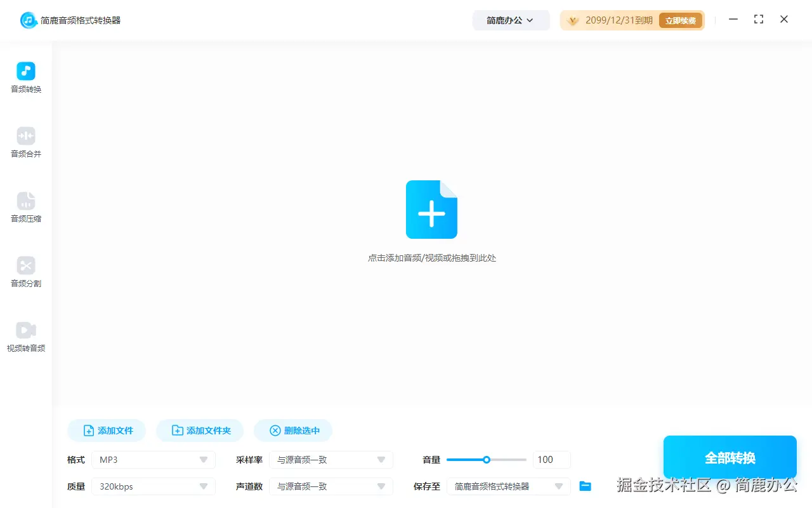Click the 添加文件 add file button
812x508 pixels.
pyautogui.click(x=106, y=430)
